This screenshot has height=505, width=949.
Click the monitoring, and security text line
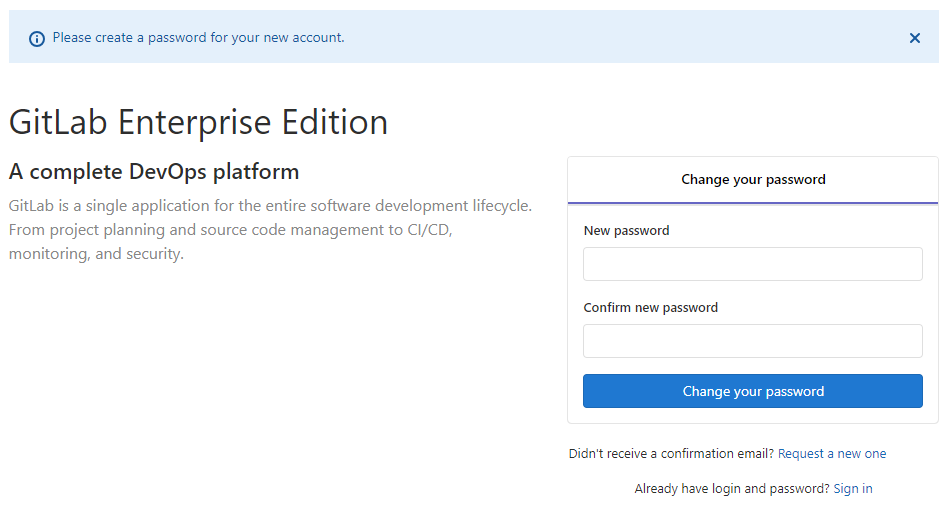point(96,254)
